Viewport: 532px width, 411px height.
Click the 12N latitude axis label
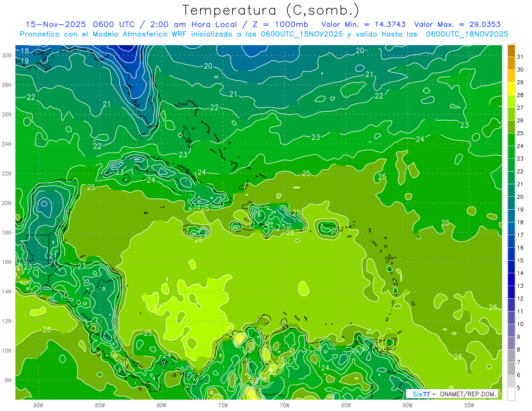6,321
